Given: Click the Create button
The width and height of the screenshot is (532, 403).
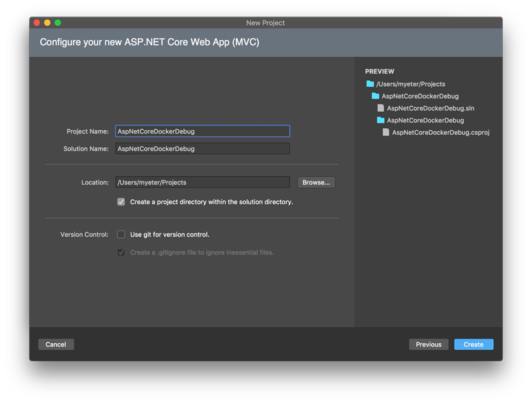Looking at the screenshot, I should point(474,344).
